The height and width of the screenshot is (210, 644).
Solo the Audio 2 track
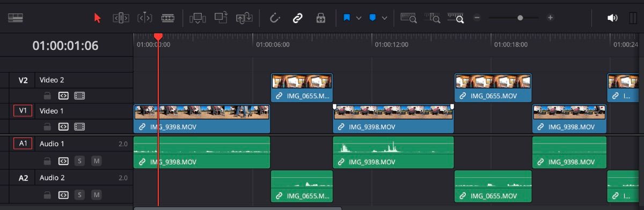tap(79, 194)
